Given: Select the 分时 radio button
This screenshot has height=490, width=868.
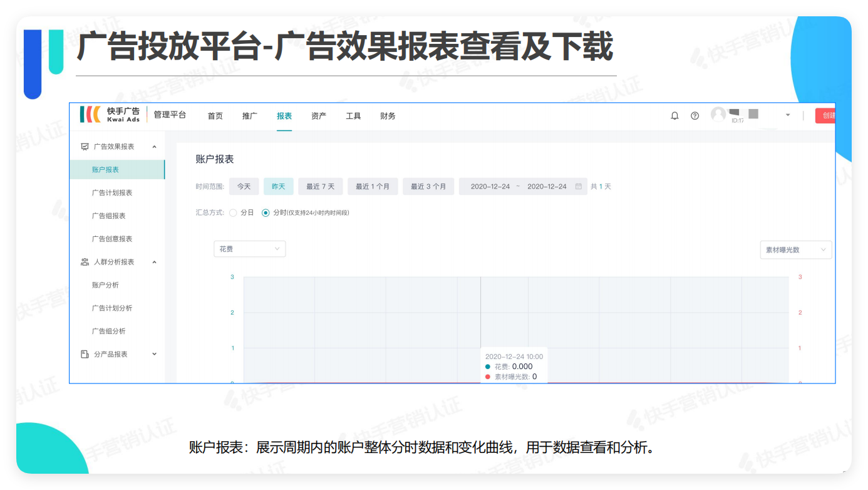Looking at the screenshot, I should pyautogui.click(x=266, y=213).
